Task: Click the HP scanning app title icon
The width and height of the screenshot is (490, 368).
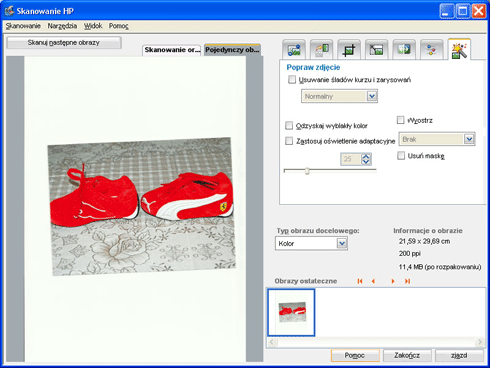Action: point(9,11)
